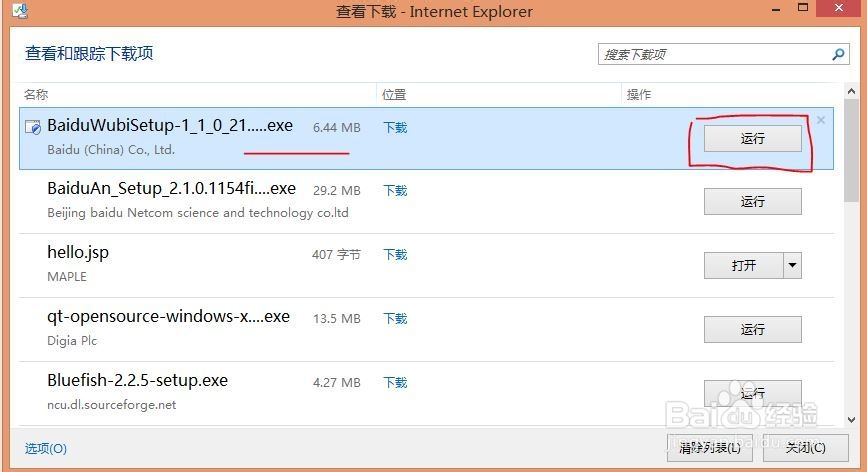Click the MAPLE source text
Viewport: 867px width, 472px height.
(67, 277)
